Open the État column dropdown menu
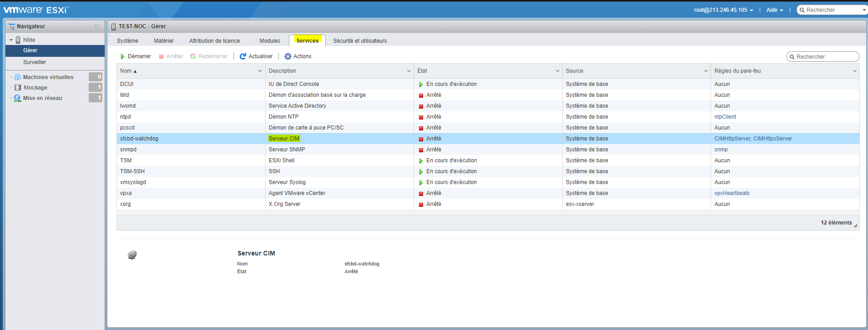Viewport: 868px width, 330px height. tap(557, 71)
